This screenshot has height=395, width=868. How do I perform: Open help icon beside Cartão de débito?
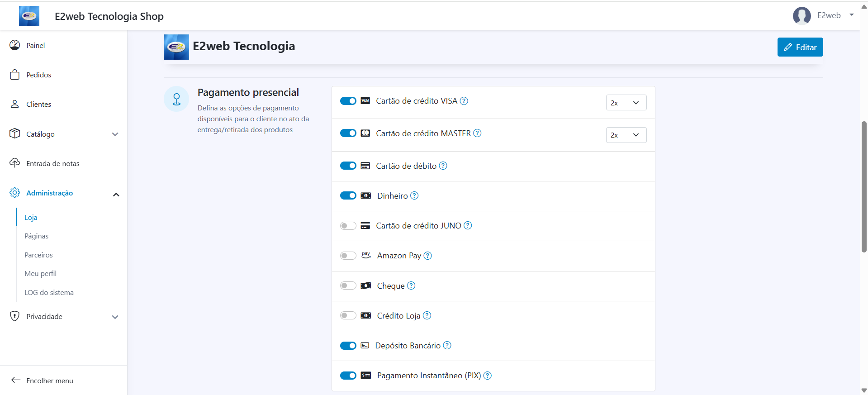tap(443, 166)
